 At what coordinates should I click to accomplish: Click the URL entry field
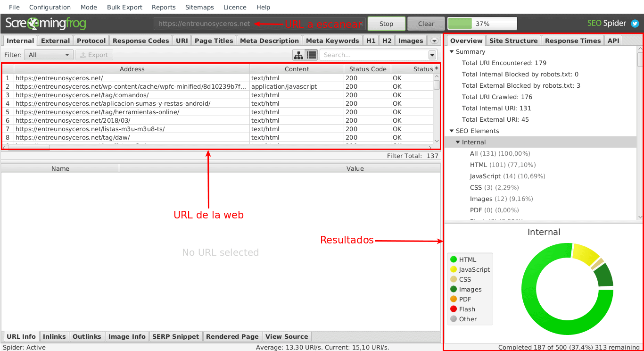point(259,24)
